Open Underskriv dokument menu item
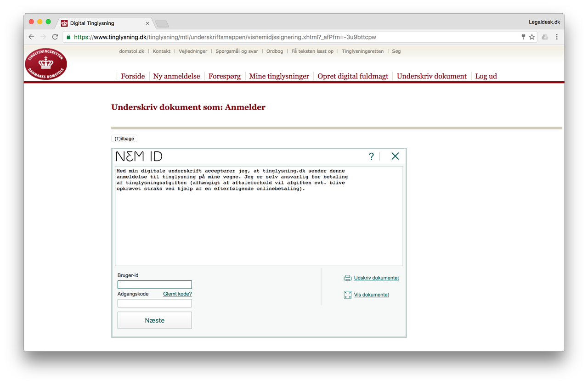 (x=432, y=76)
